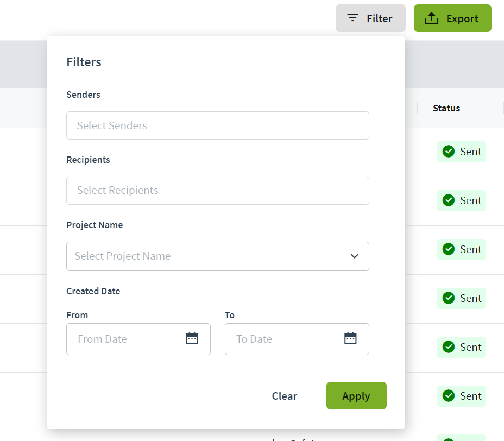Click the To Date input

pyautogui.click(x=297, y=339)
